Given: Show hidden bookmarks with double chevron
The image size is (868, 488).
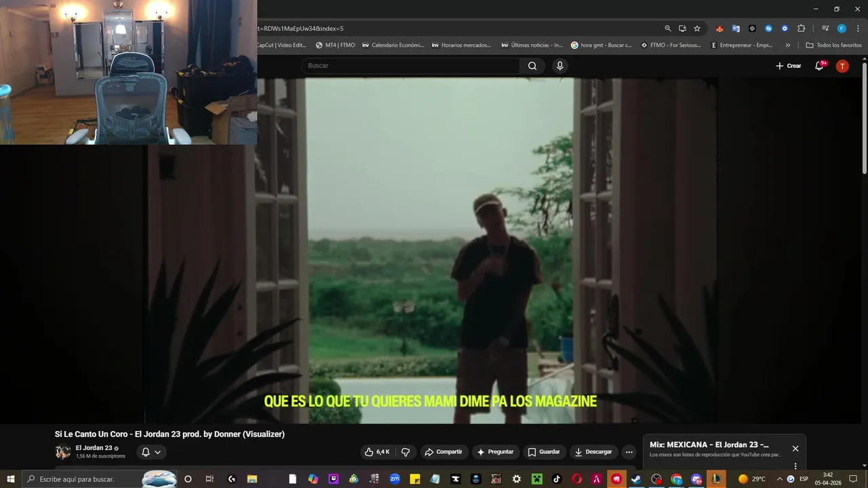Looking at the screenshot, I should (x=787, y=45).
